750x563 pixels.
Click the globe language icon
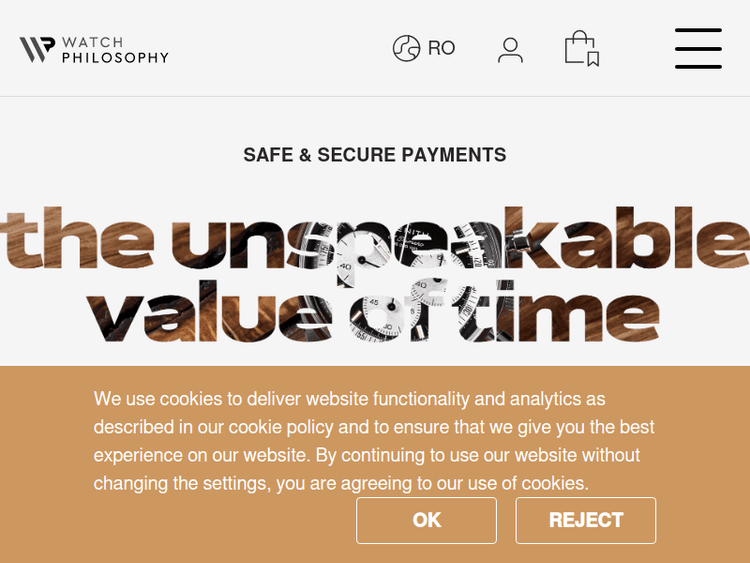pyautogui.click(x=406, y=48)
